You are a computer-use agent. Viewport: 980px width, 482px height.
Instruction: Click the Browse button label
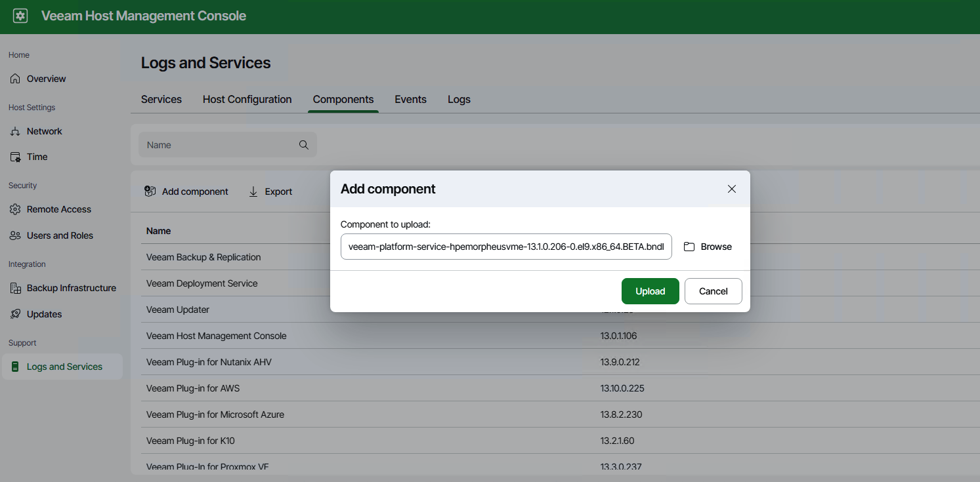pos(716,247)
